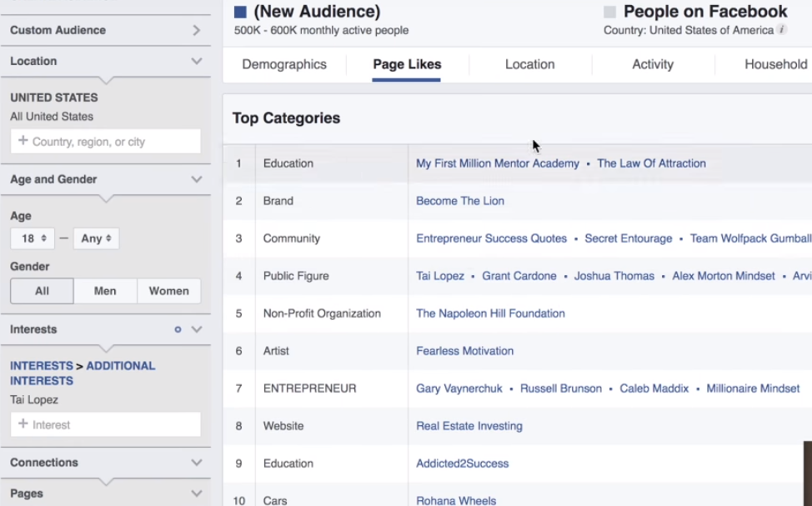Viewport: 812px width, 506px height.
Task: Switch to the Activity tab
Action: [x=653, y=64]
